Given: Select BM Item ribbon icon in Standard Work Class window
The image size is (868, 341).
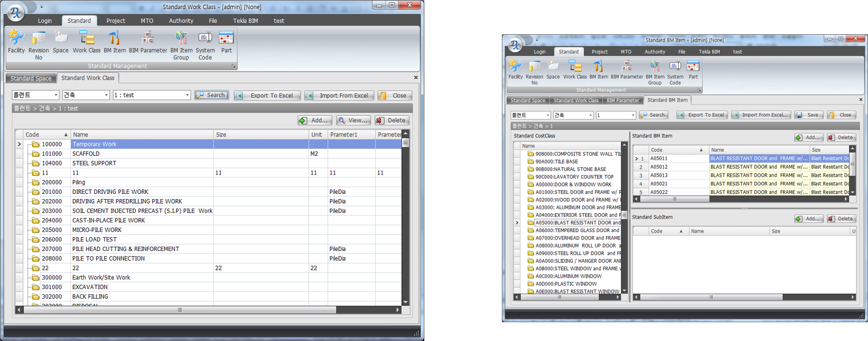Looking at the screenshot, I should (115, 42).
